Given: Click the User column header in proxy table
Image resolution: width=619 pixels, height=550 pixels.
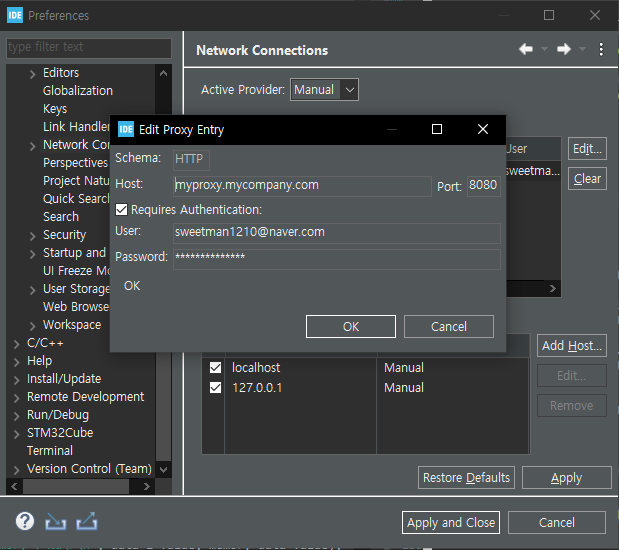Looking at the screenshot, I should coord(533,149).
